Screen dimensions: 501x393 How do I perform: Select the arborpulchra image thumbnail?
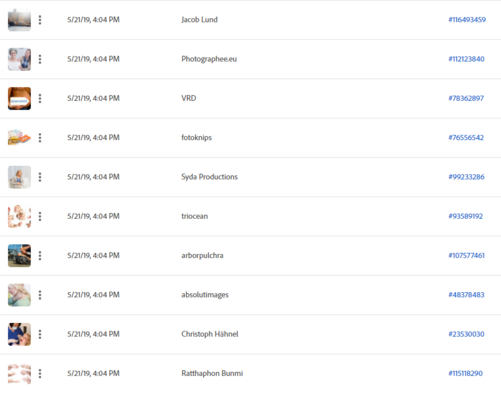point(19,256)
